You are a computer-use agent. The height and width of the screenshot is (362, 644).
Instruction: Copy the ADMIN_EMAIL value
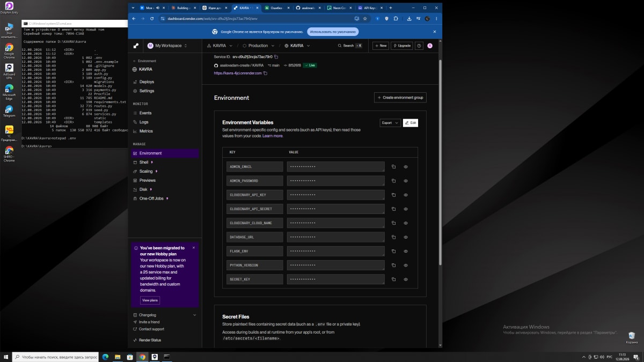click(393, 167)
